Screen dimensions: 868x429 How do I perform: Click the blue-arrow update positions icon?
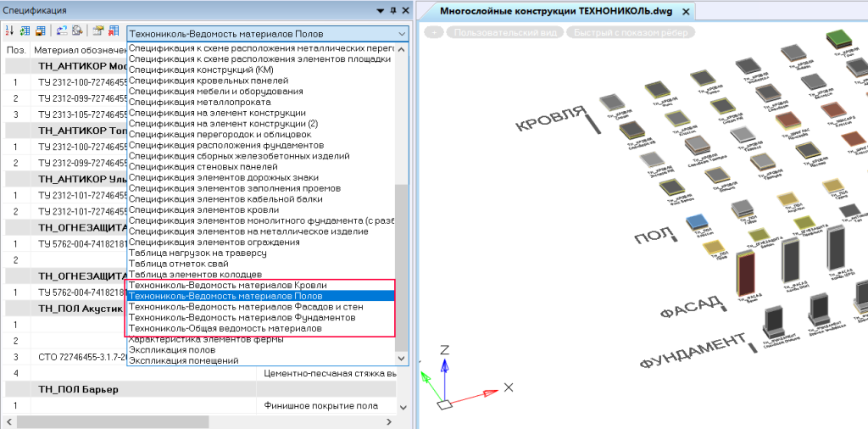(x=62, y=31)
